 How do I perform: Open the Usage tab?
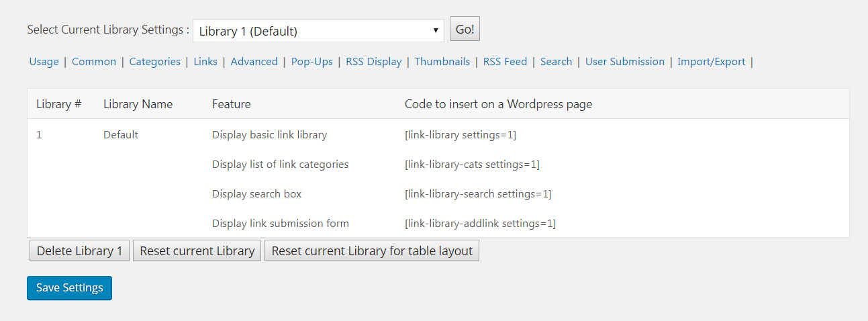(x=44, y=62)
